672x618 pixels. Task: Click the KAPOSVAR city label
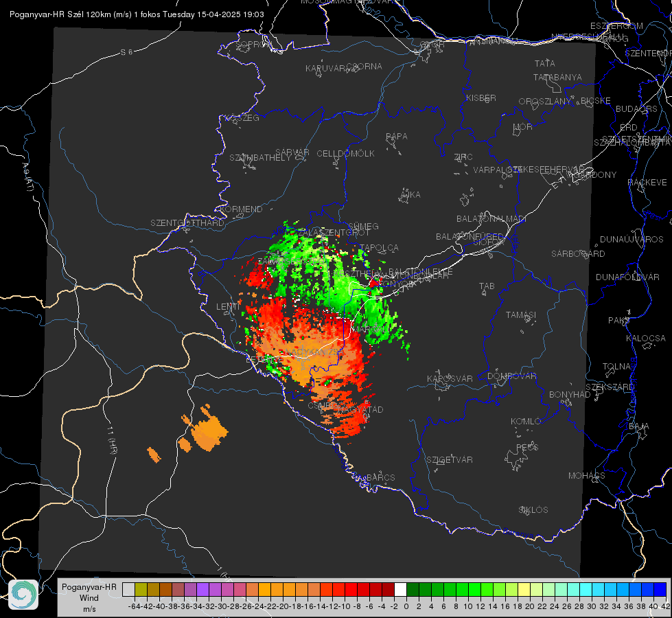tap(450, 379)
